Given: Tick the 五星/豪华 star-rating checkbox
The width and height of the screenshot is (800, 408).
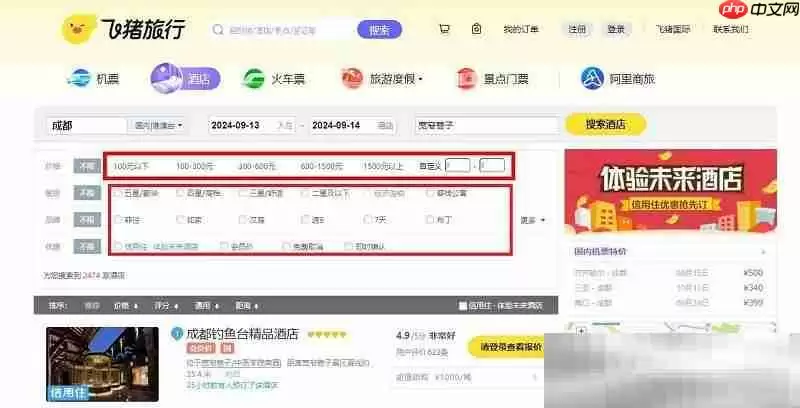Looking at the screenshot, I should [118, 193].
